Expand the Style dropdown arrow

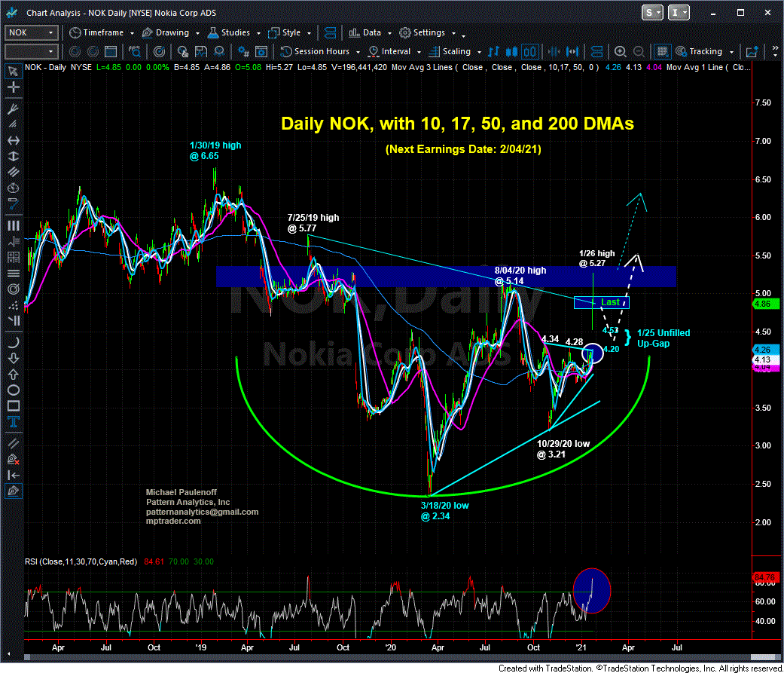[309, 33]
